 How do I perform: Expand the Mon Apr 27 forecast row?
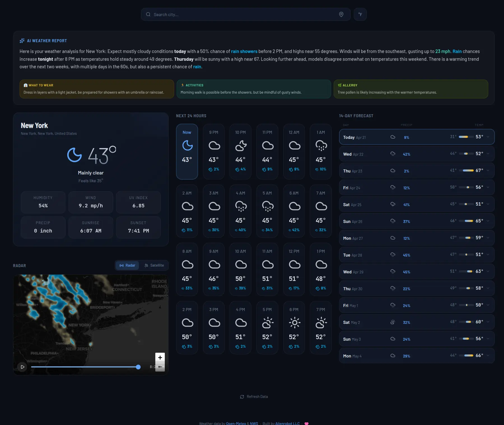(417, 238)
